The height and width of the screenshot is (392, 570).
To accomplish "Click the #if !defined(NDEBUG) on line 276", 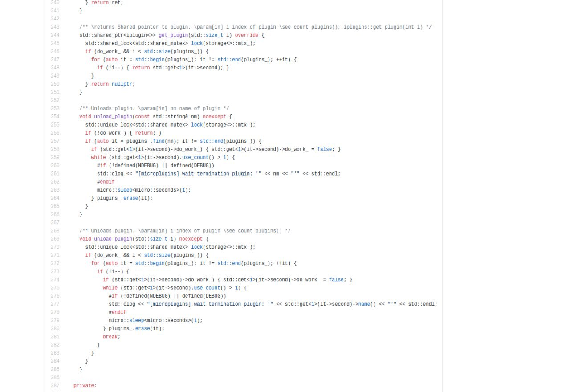I will 167,296.
